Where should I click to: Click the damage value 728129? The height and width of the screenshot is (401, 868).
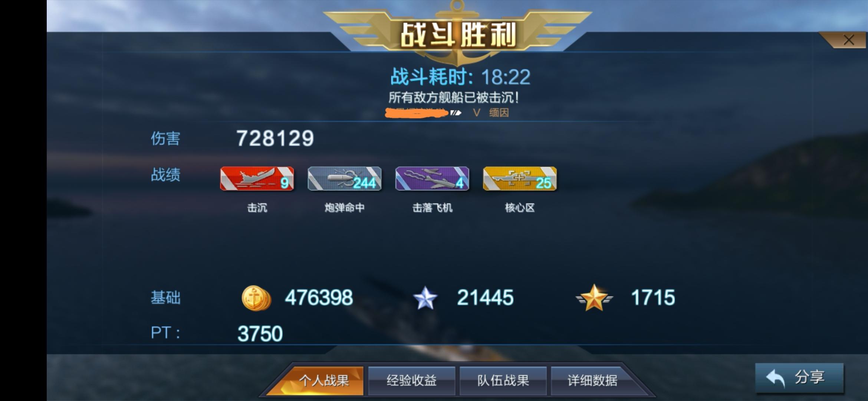[x=275, y=138]
